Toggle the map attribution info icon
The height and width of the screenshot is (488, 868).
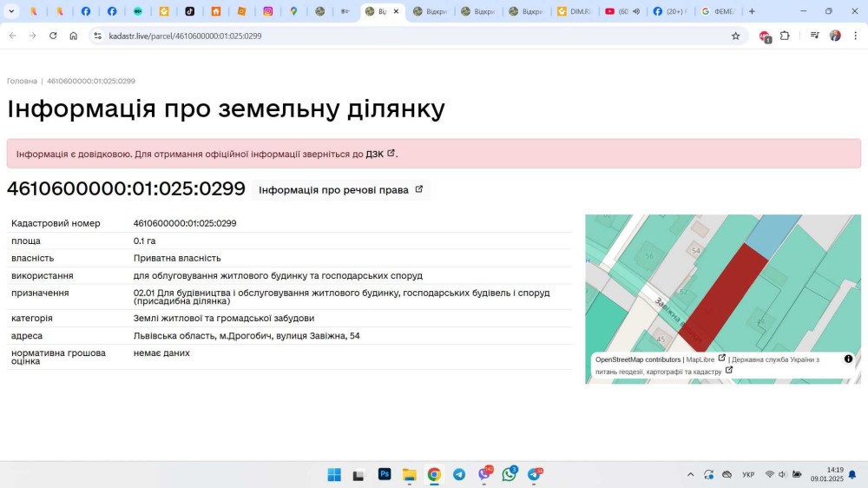coord(848,359)
